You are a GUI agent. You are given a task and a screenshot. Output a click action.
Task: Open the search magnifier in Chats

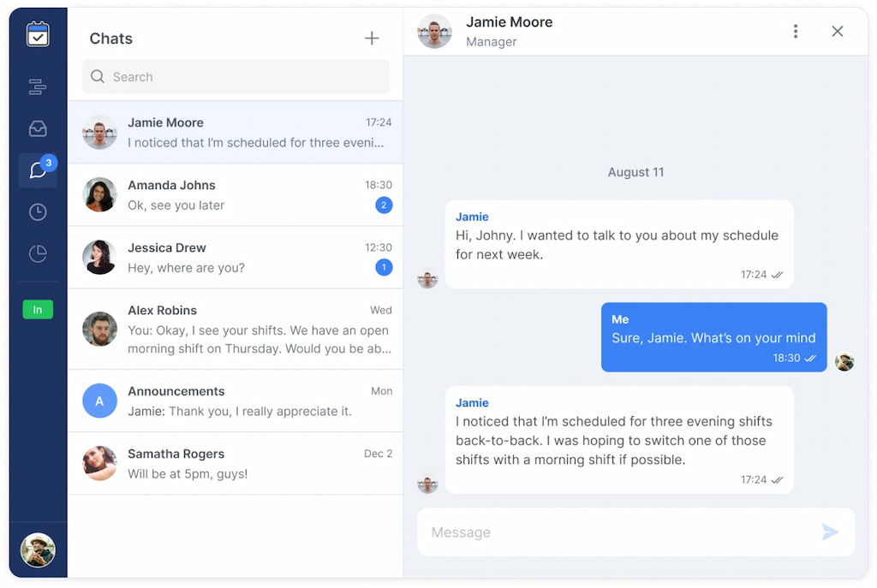[97, 76]
